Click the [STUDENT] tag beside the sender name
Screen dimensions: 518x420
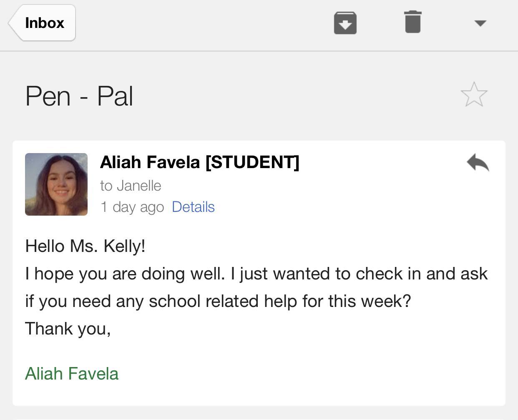[252, 162]
